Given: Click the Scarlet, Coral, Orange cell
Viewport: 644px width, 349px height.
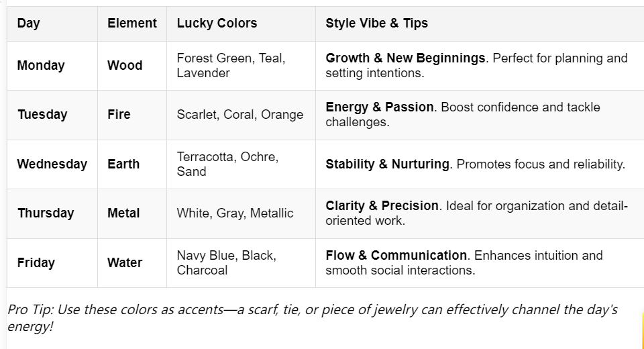Looking at the screenshot, I should (x=240, y=115).
